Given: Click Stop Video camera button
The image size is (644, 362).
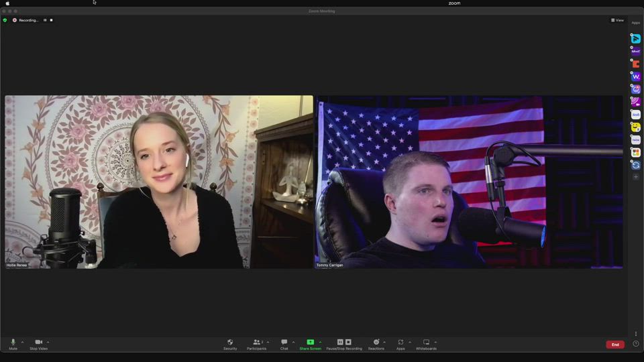Looking at the screenshot, I should tap(38, 344).
